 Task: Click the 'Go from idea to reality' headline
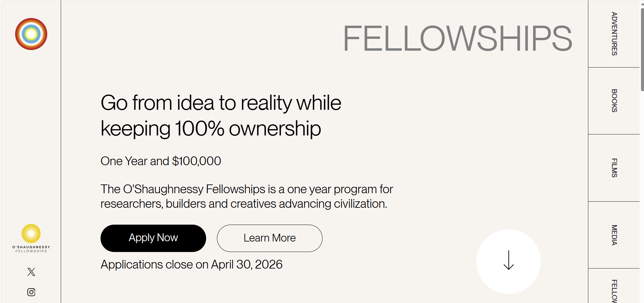(221, 116)
